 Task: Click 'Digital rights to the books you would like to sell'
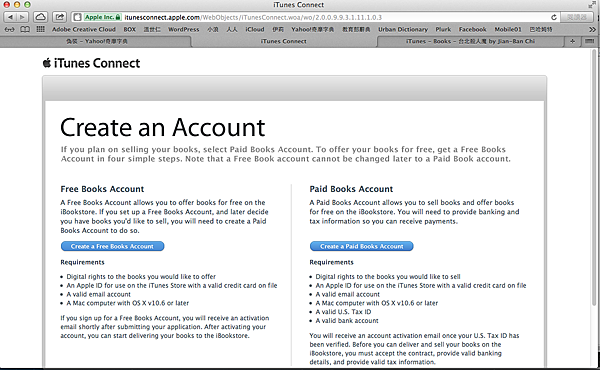[388, 277]
